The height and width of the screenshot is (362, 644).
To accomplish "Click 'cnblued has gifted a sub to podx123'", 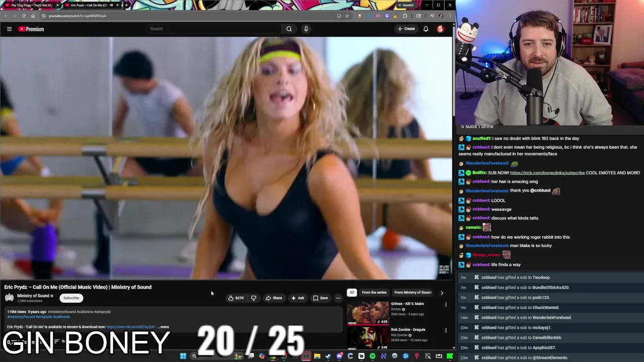I will [x=515, y=297].
